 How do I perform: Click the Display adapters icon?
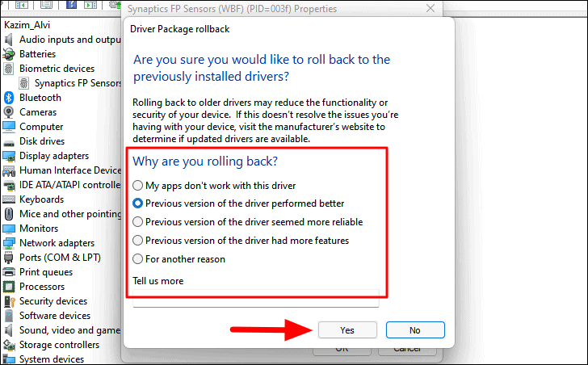pos(9,156)
